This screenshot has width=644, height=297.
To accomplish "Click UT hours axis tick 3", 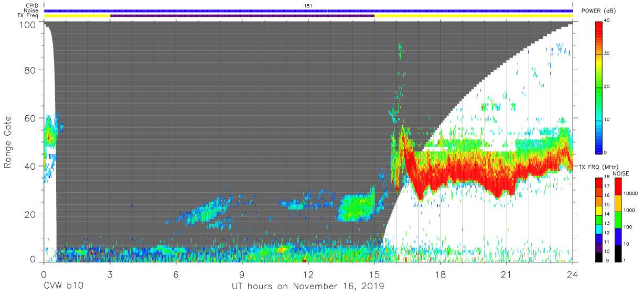I will 110,274.
